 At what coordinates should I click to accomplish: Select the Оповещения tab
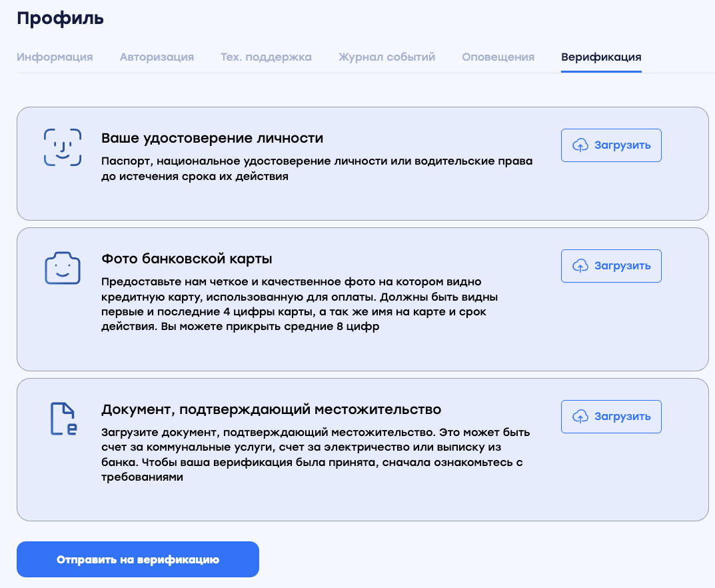click(498, 57)
